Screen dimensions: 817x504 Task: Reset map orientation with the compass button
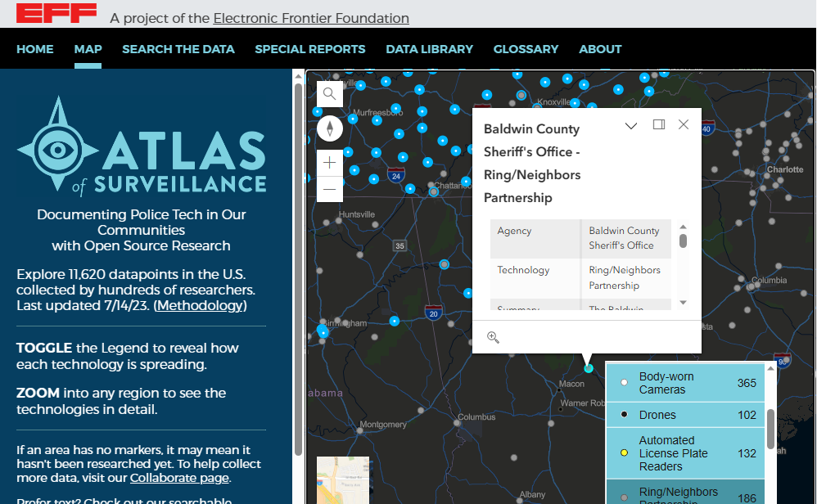[x=330, y=128]
